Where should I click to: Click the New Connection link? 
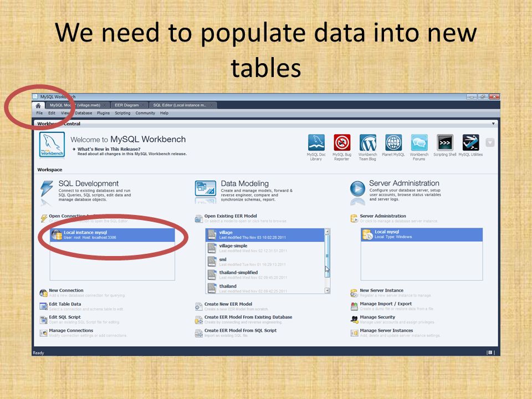[x=66, y=290]
